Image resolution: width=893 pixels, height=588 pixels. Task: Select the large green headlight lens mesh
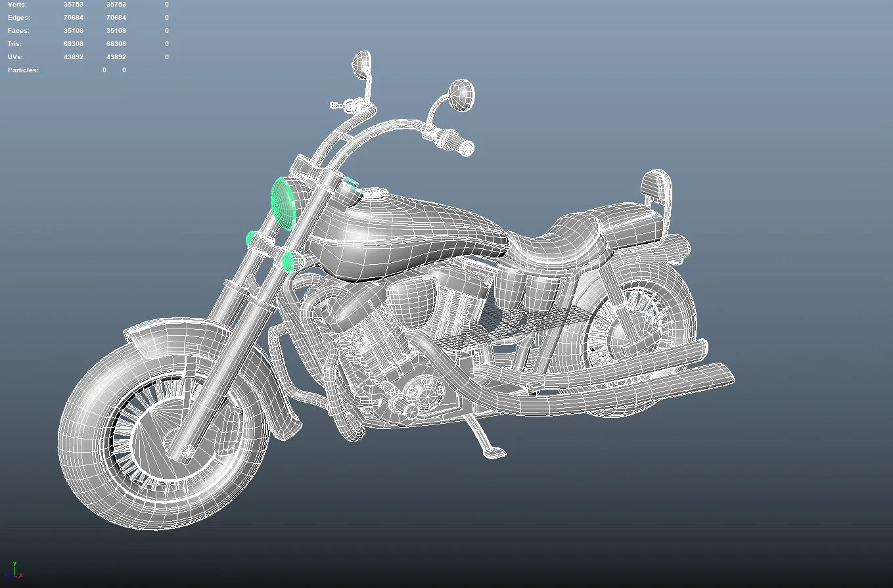283,203
